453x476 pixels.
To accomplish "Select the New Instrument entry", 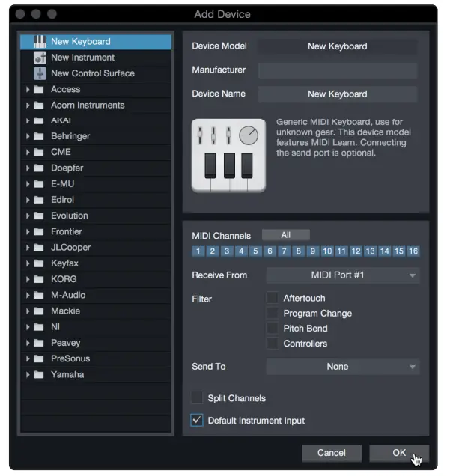I will (96, 58).
